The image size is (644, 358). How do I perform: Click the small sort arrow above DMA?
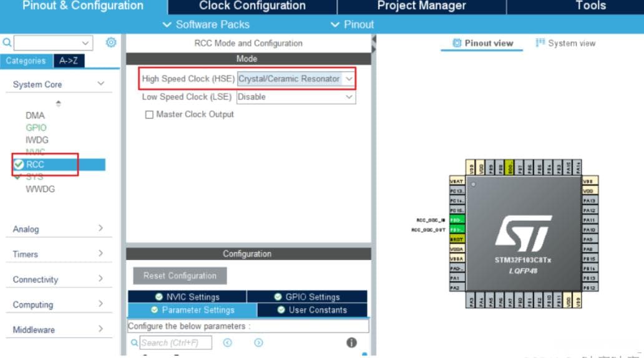58,103
